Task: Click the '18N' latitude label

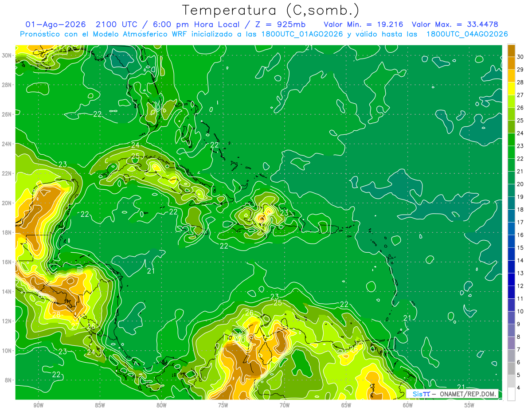Action: click(7, 232)
